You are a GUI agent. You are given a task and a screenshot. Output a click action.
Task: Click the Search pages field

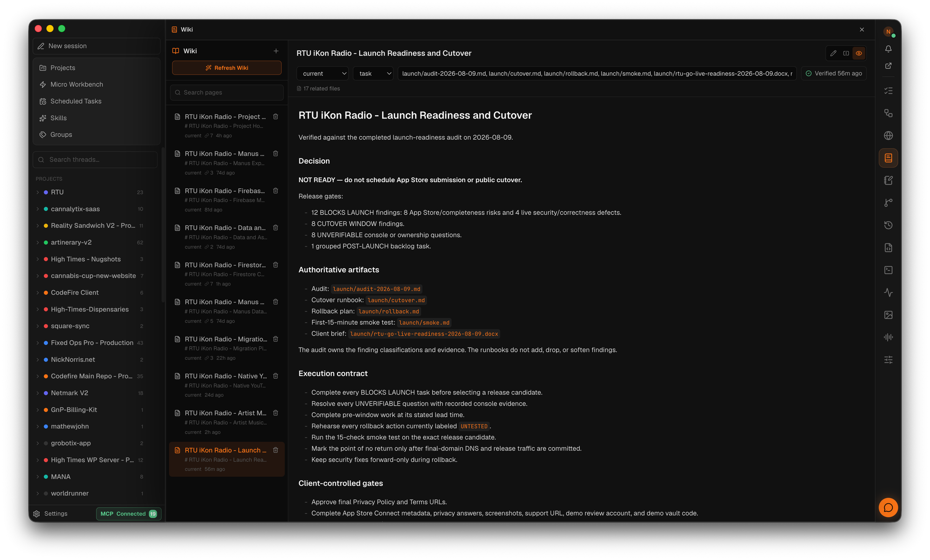tap(227, 92)
